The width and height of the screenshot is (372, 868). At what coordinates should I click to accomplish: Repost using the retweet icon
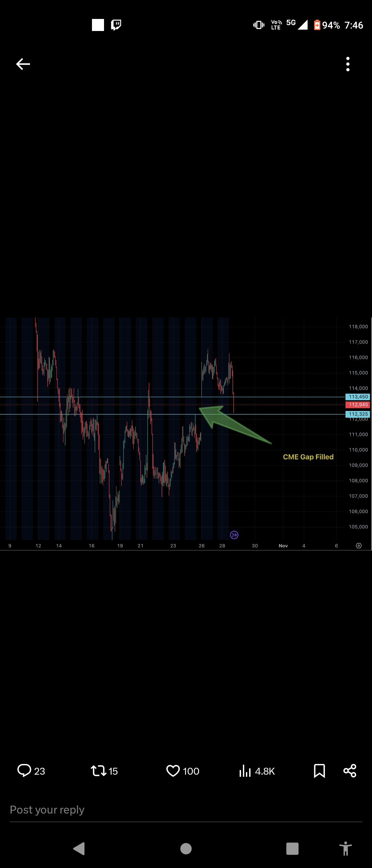[x=99, y=771]
